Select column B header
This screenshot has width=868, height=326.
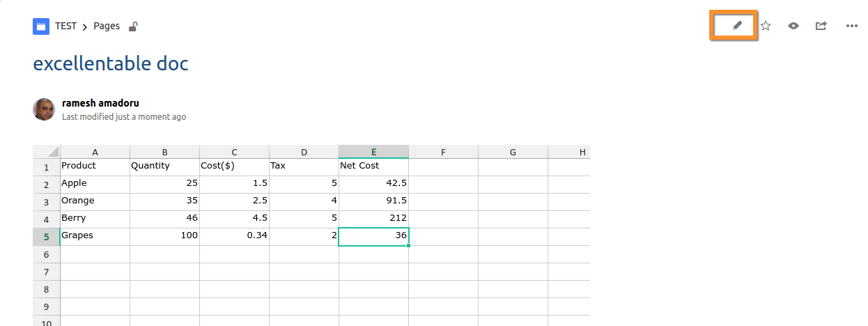[x=164, y=152]
